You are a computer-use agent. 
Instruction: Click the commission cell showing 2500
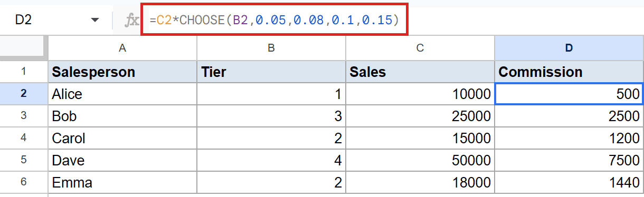coord(569,116)
